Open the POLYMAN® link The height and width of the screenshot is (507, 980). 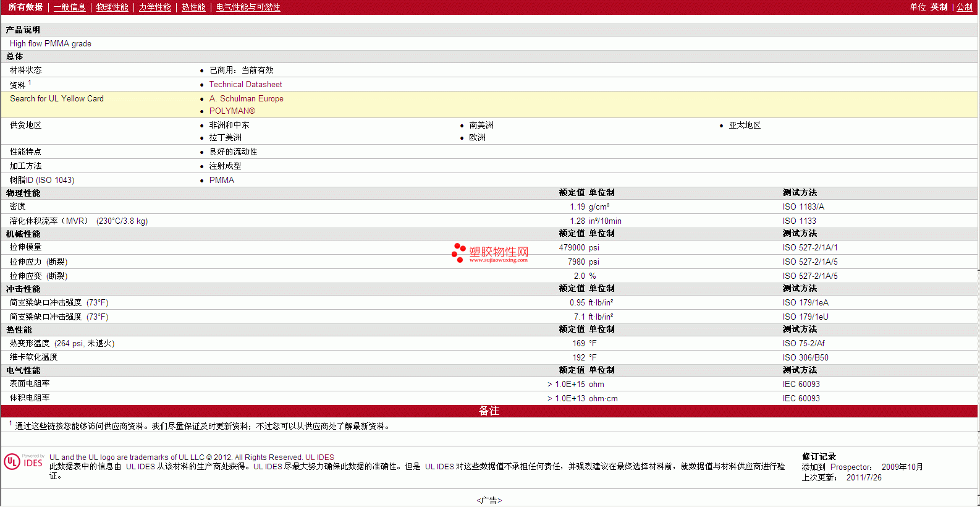click(232, 111)
